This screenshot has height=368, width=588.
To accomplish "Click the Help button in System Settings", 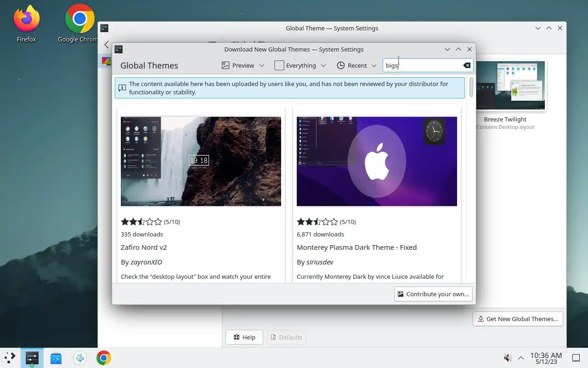I will click(244, 337).
